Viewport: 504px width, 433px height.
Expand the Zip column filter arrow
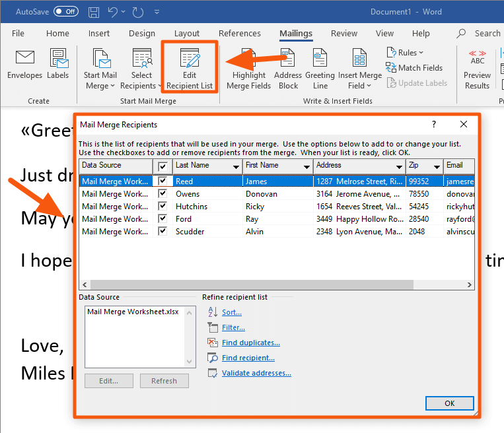437,167
